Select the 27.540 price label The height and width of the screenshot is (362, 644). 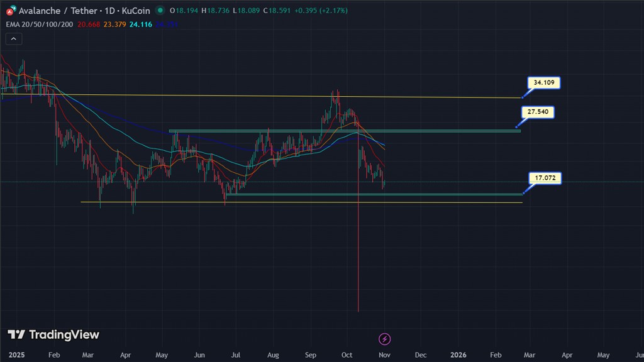coord(538,112)
